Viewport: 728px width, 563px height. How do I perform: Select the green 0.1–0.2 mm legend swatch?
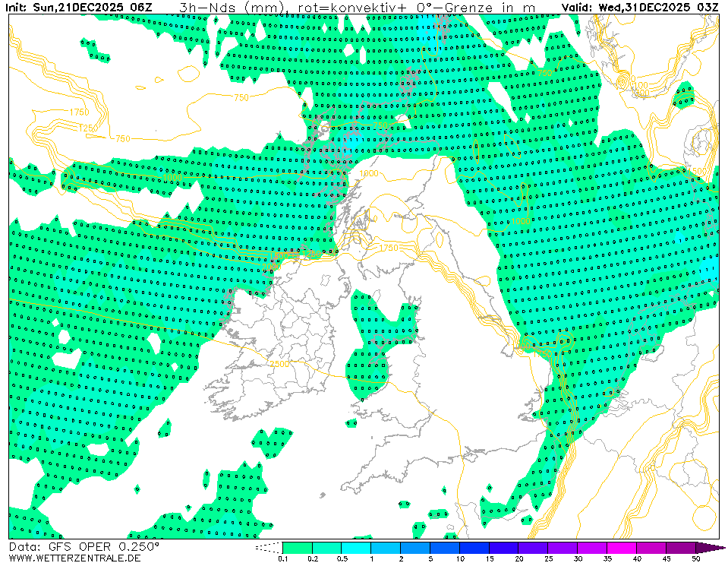pyautogui.click(x=297, y=547)
